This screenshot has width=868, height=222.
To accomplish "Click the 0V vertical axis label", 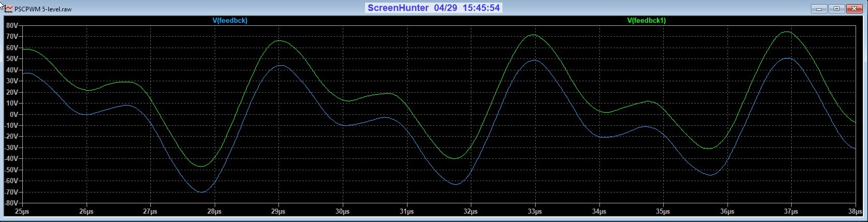I will click(x=14, y=114).
